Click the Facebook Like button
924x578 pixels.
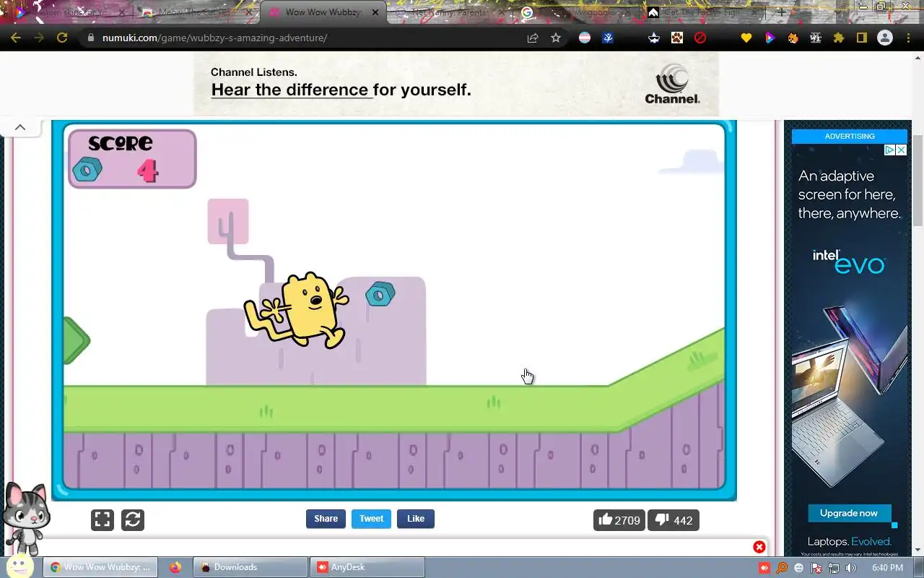(416, 519)
